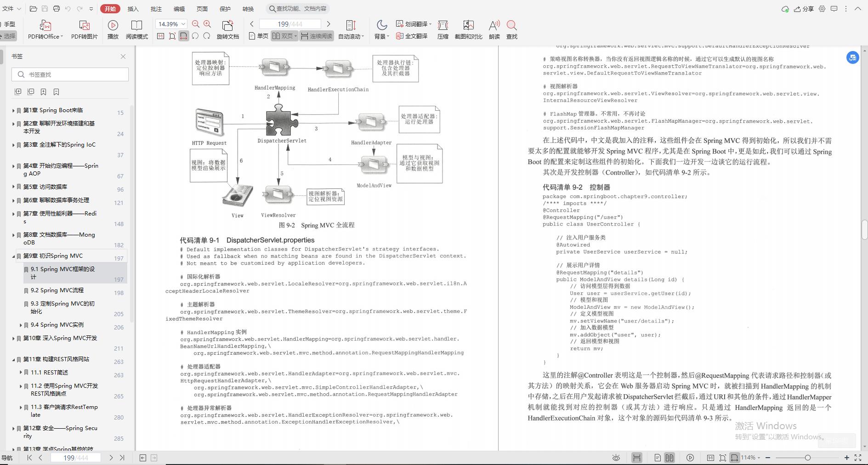Click the zoom out magnifier in the toolbar

point(196,24)
